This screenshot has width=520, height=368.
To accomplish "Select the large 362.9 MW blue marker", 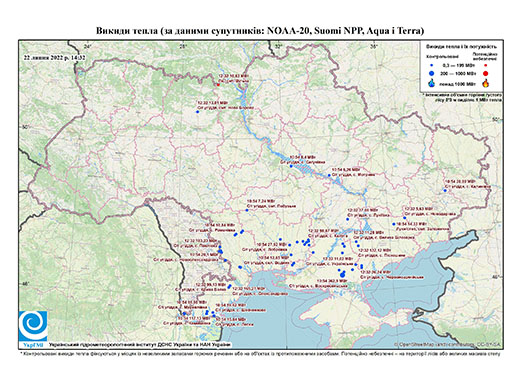I will [x=343, y=274].
